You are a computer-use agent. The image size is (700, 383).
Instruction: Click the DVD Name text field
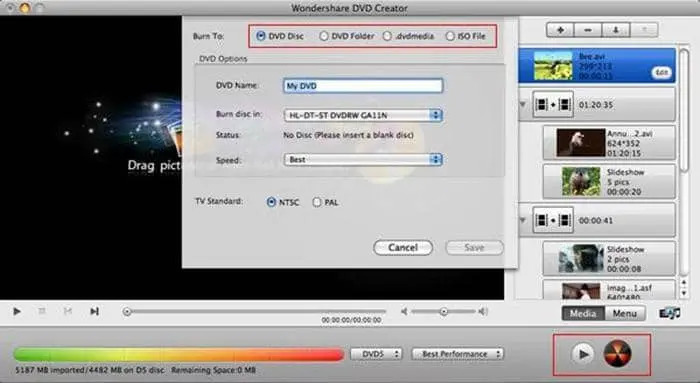click(x=363, y=86)
